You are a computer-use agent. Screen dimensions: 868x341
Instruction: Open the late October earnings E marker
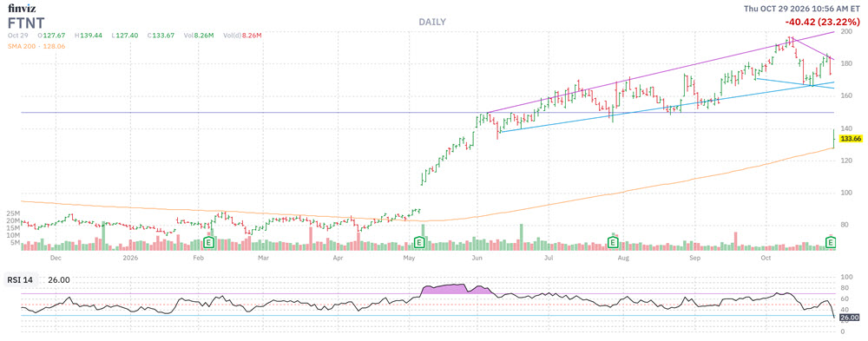831,242
